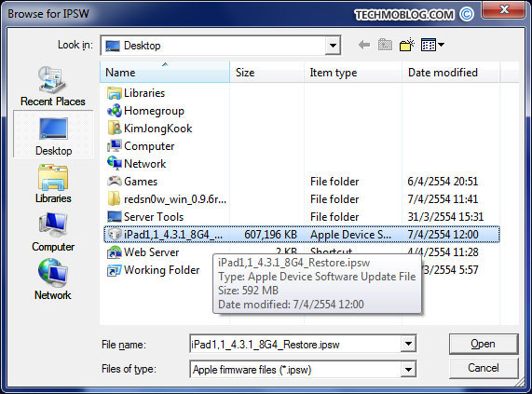Viewport: 532px width, 394px height.
Task: Click the Games folder icon
Action: (115, 181)
